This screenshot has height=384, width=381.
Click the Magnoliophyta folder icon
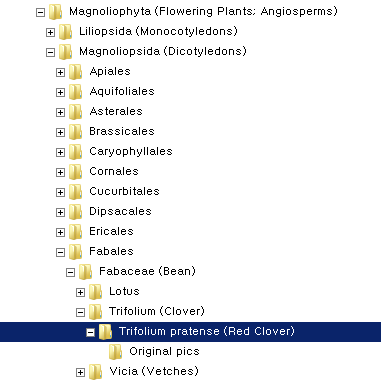click(x=56, y=12)
